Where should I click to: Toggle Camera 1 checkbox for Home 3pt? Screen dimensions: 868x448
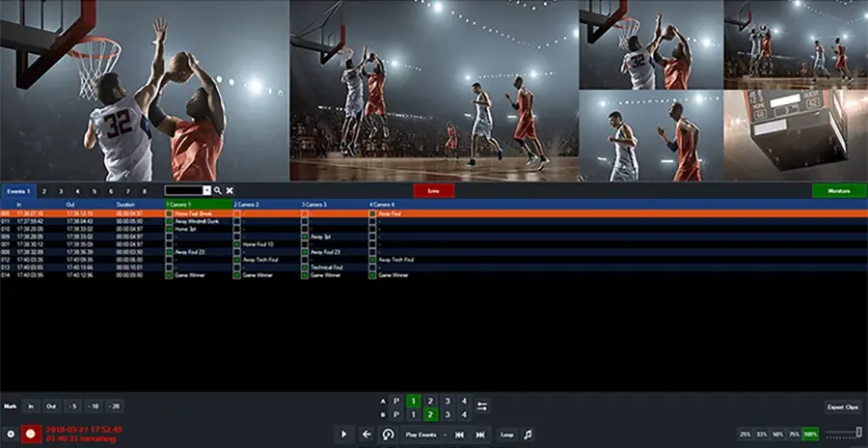click(169, 229)
